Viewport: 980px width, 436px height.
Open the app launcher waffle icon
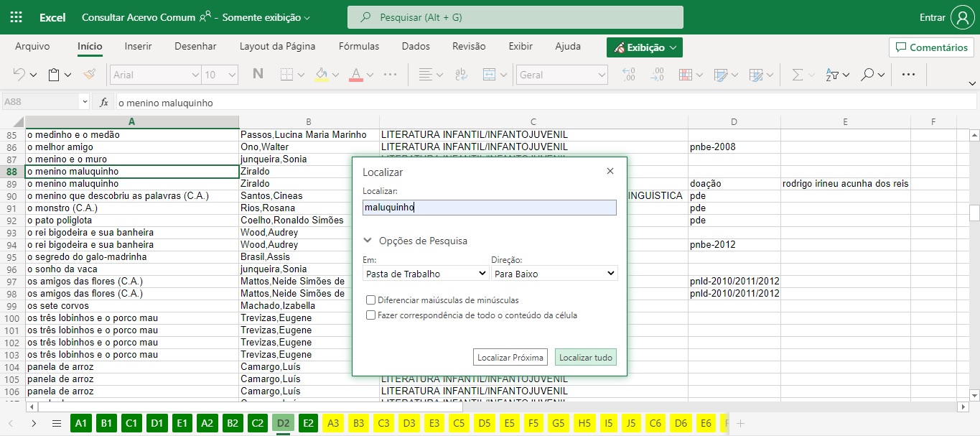click(17, 17)
